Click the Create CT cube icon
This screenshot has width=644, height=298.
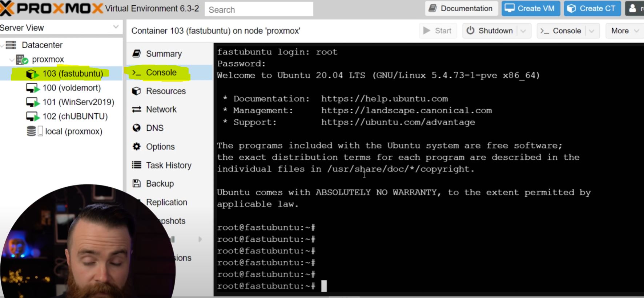point(571,8)
